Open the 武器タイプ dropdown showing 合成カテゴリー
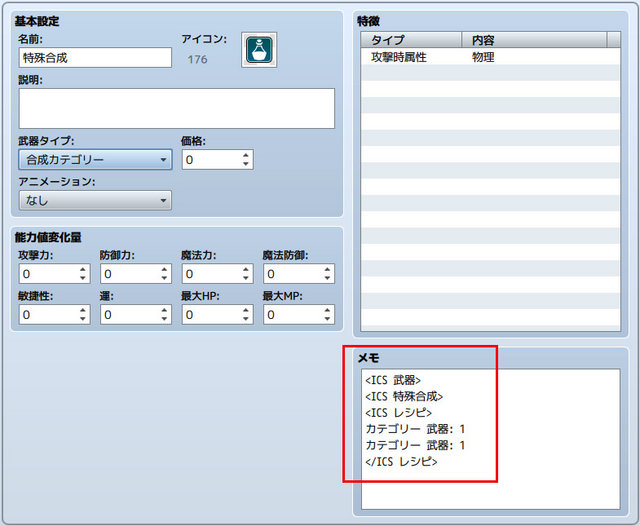640x526 pixels. [x=95, y=160]
